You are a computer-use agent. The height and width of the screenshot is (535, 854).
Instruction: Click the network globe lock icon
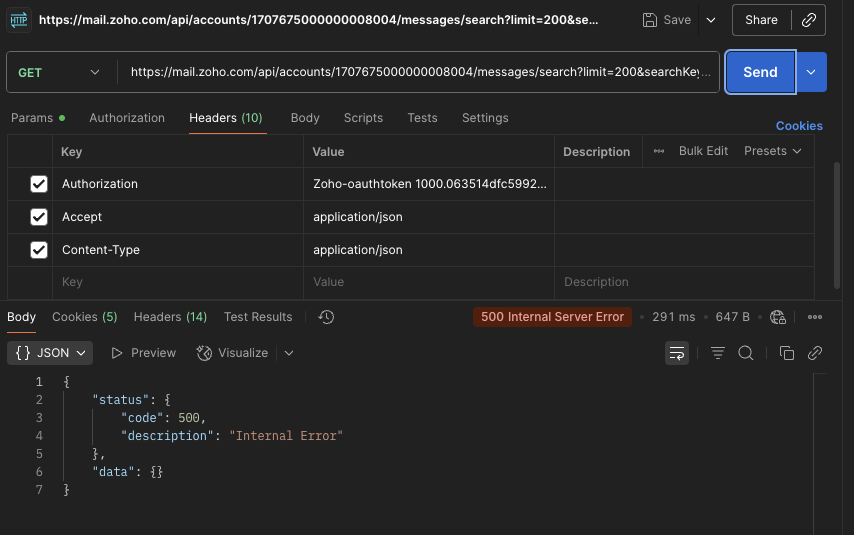[x=778, y=317]
